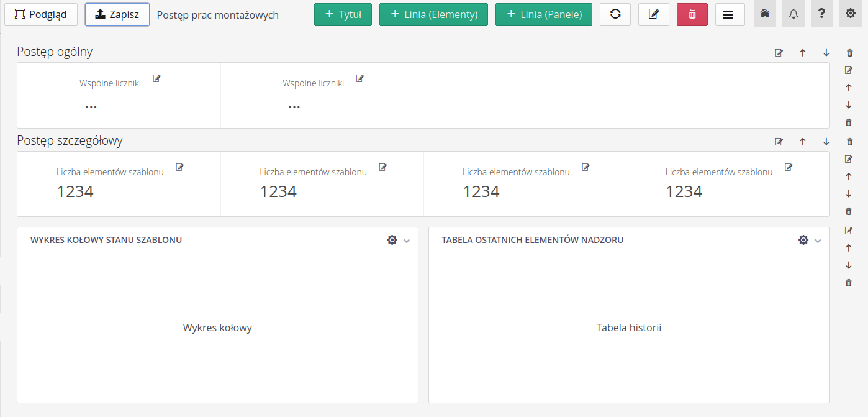This screenshot has width=868, height=417.
Task: Open gear options for 'Wykres kołowy stanu szablonu'
Action: point(392,240)
